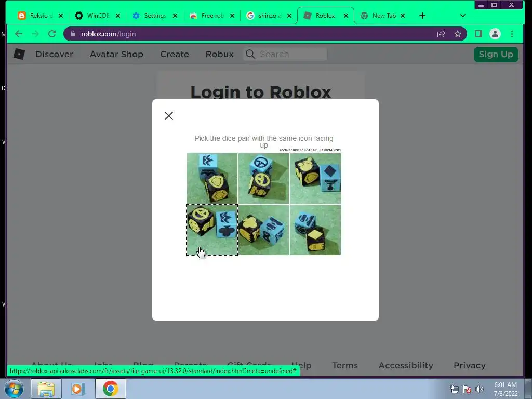
Task: Open the Privacy footer link
Action: point(470,365)
